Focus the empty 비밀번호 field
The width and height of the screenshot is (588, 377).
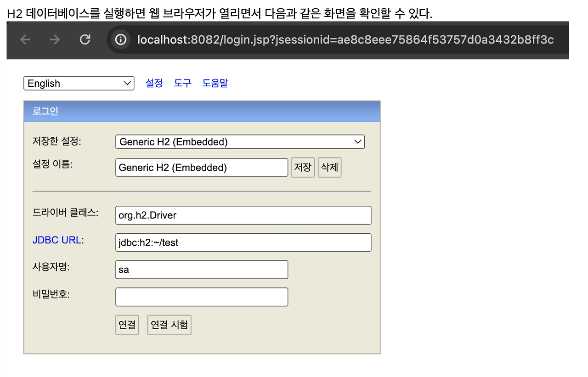pos(202,297)
